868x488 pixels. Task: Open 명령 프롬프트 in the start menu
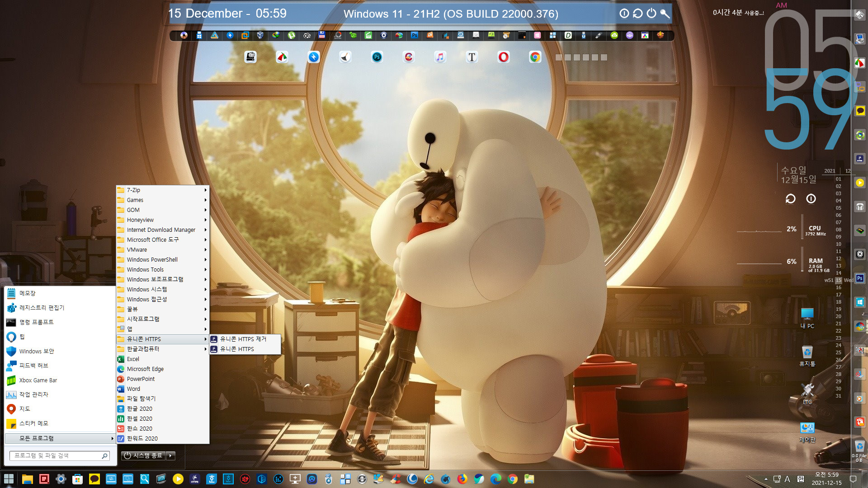[x=60, y=322]
